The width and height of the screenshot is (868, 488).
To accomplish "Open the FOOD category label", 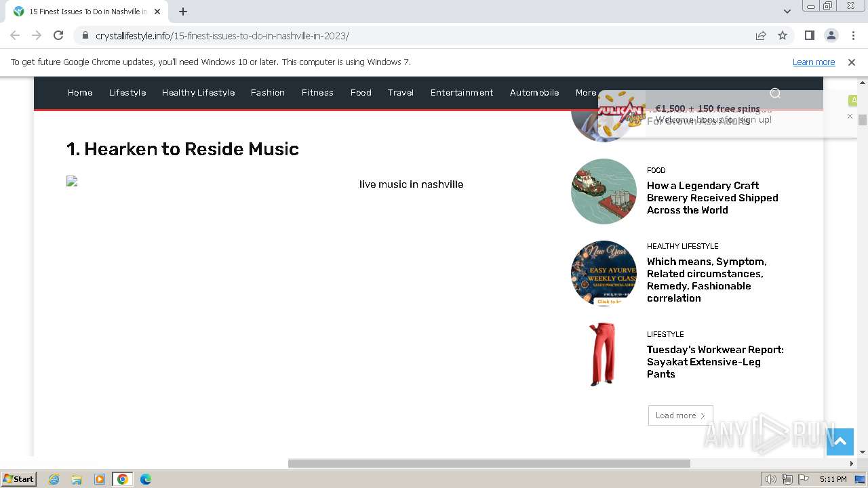I will click(x=656, y=170).
